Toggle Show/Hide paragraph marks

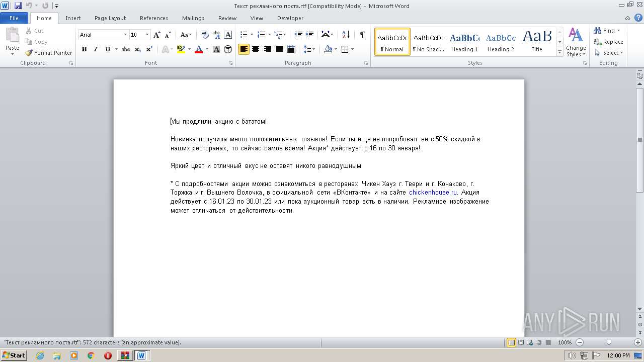point(362,35)
